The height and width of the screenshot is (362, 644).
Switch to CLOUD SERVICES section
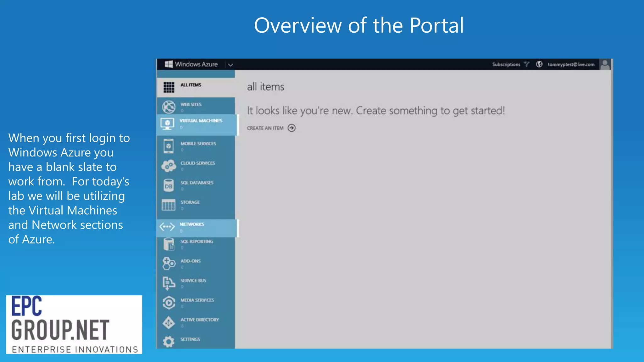tap(198, 163)
